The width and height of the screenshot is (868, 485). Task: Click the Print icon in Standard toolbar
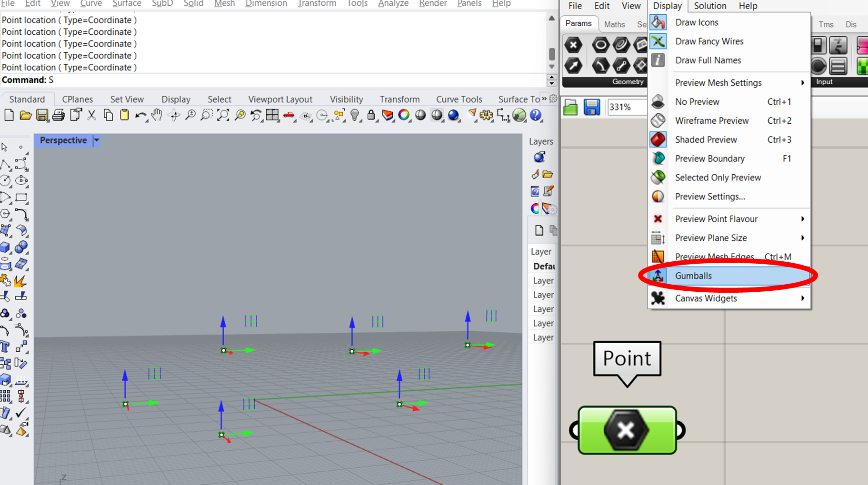click(59, 115)
